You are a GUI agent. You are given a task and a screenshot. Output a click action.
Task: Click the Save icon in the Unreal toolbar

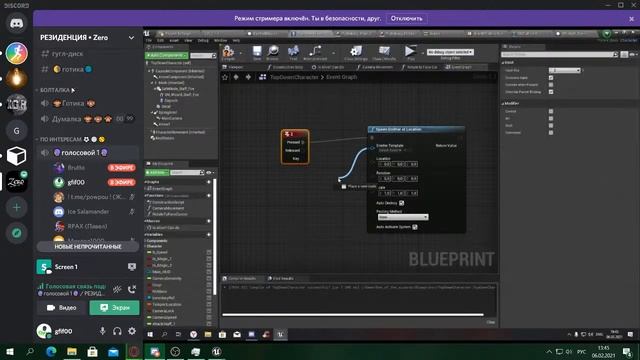coord(257,52)
